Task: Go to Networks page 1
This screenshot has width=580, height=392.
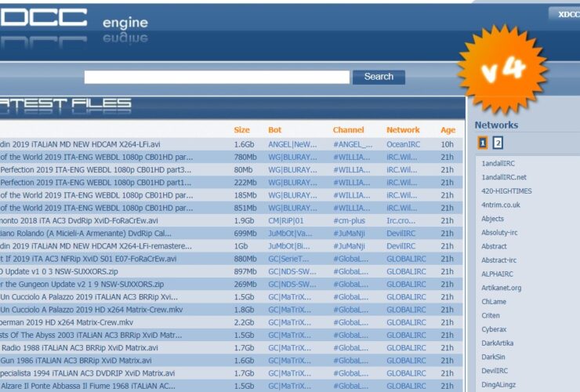Action: pyautogui.click(x=482, y=143)
